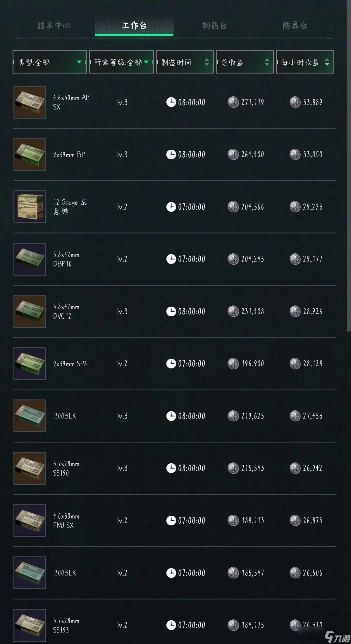
Task: Sort by 制造时间 column
Action: pyautogui.click(x=185, y=62)
